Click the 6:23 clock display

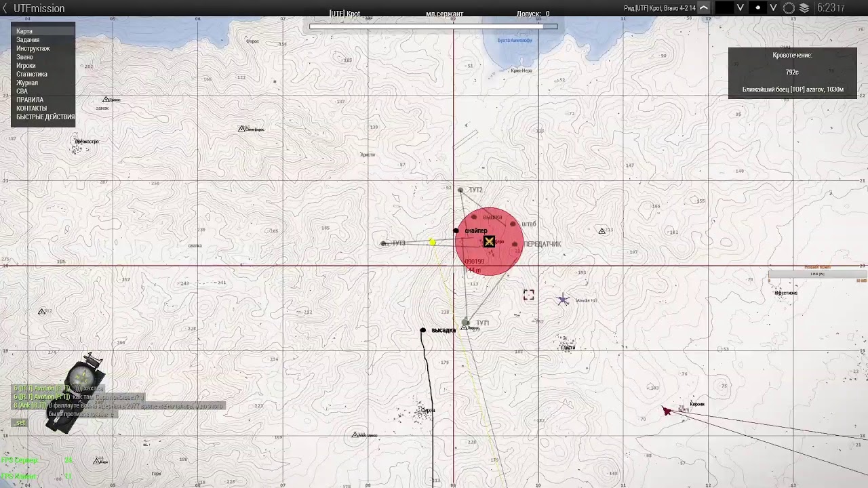831,8
